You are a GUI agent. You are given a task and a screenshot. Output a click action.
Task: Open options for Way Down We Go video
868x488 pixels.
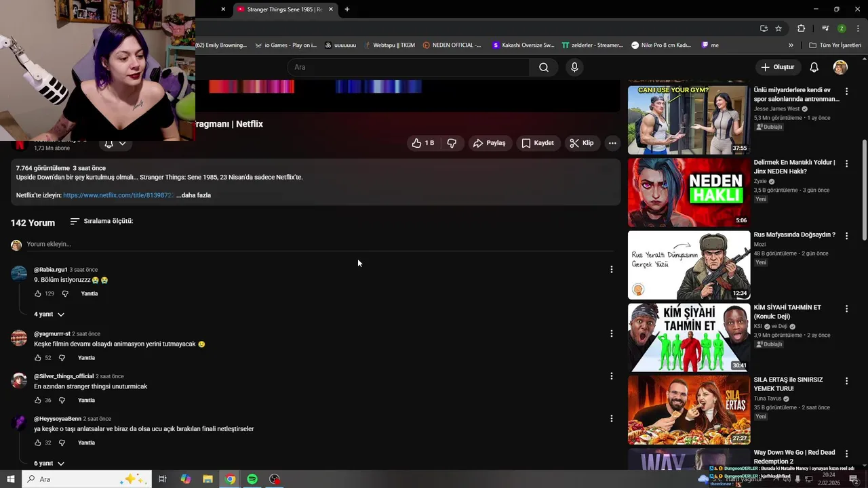point(846,453)
